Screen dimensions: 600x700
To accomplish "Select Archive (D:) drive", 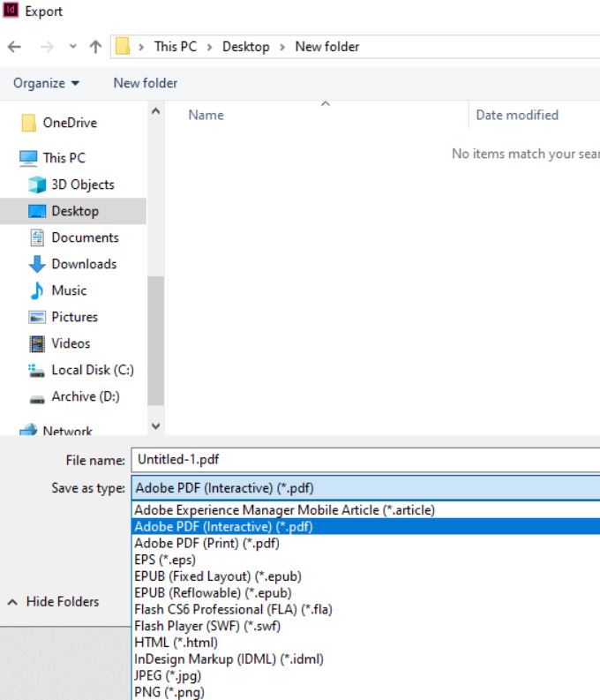I will click(x=85, y=396).
